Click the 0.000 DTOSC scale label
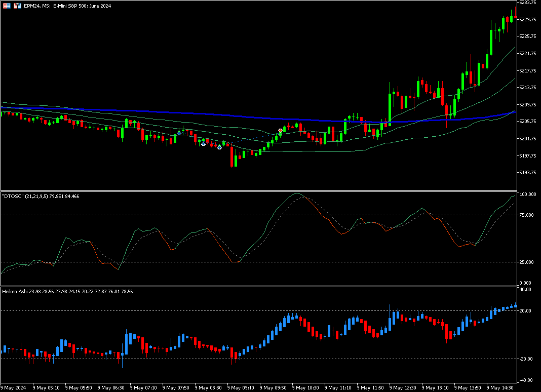The width and height of the screenshot is (541, 392). pyautogui.click(x=525, y=283)
